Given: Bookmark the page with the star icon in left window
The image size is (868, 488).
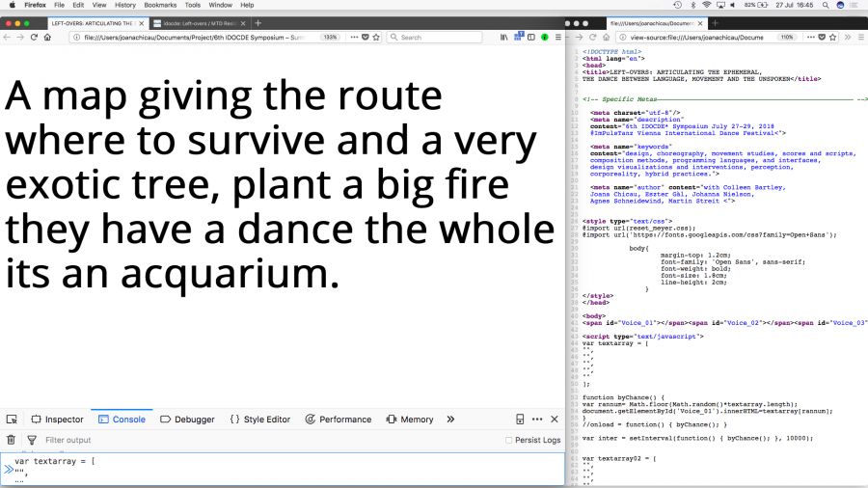Looking at the screenshot, I should pyautogui.click(x=376, y=37).
